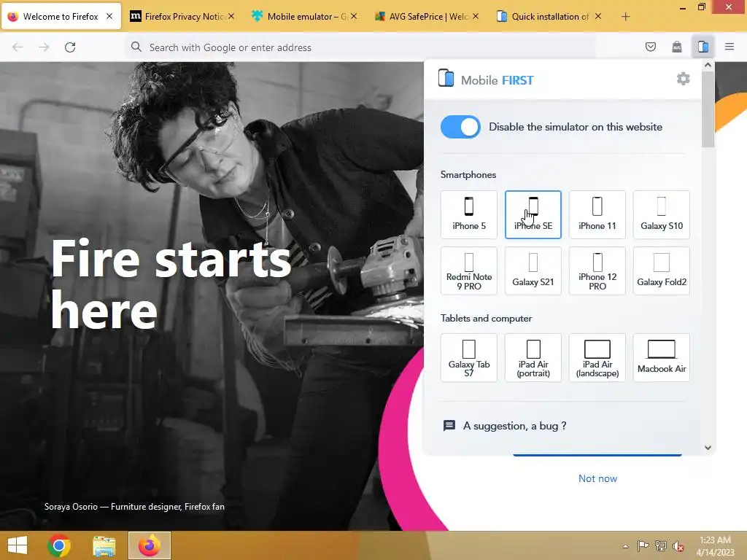Screen dimensions: 747x560
Task: Select the iPhone SE device
Action: (x=533, y=214)
